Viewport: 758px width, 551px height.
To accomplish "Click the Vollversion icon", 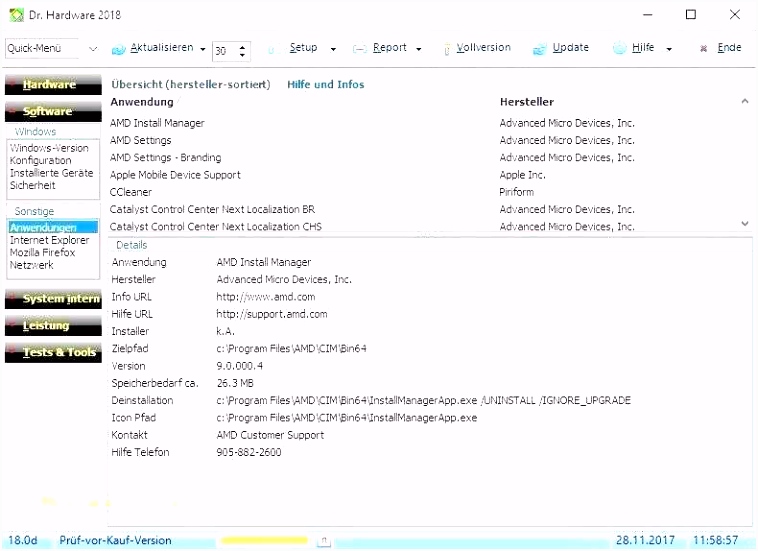I will pos(447,49).
